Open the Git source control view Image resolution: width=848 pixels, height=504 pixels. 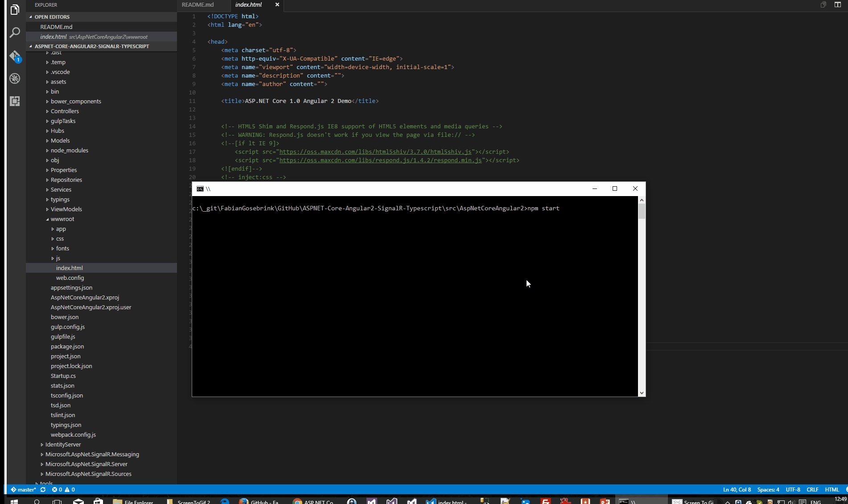click(15, 56)
